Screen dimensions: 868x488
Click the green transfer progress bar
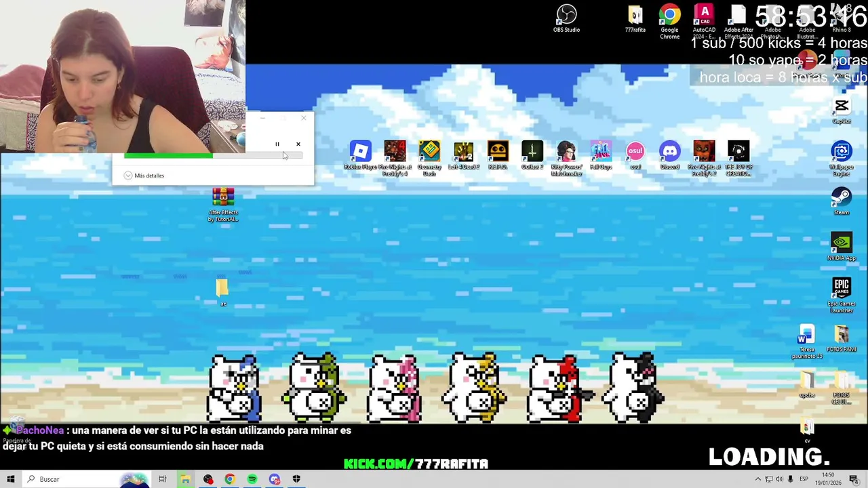[213, 156]
